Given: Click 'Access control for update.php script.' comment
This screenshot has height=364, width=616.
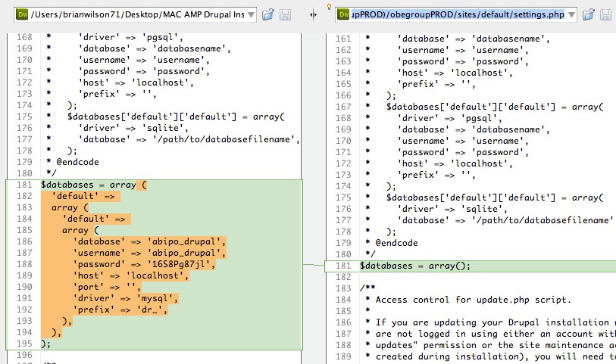Looking at the screenshot, I should 473,300.
